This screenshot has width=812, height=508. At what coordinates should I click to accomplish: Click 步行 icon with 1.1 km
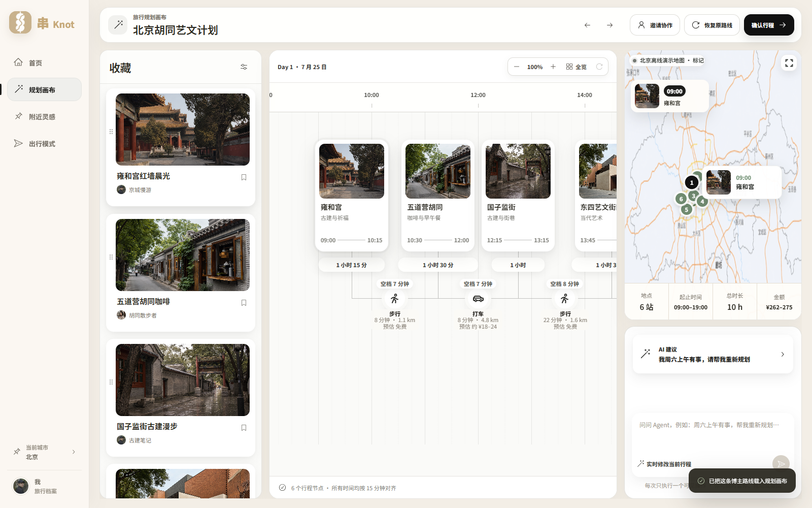pos(395,299)
